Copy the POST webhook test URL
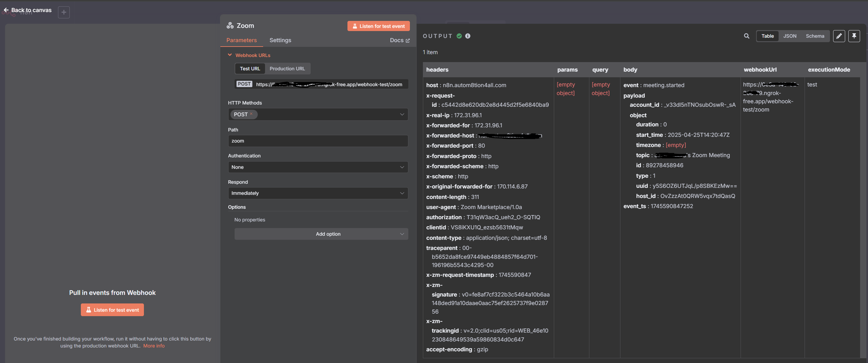 click(x=321, y=84)
